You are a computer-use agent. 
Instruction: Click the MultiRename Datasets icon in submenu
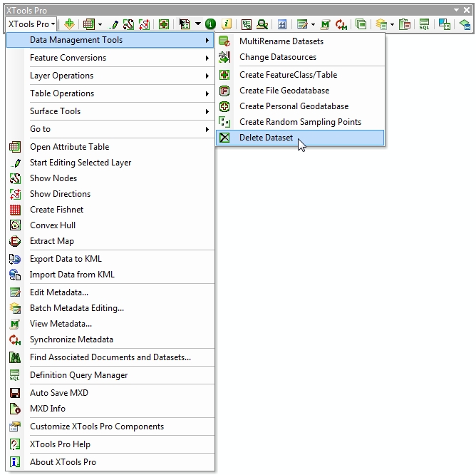[224, 41]
